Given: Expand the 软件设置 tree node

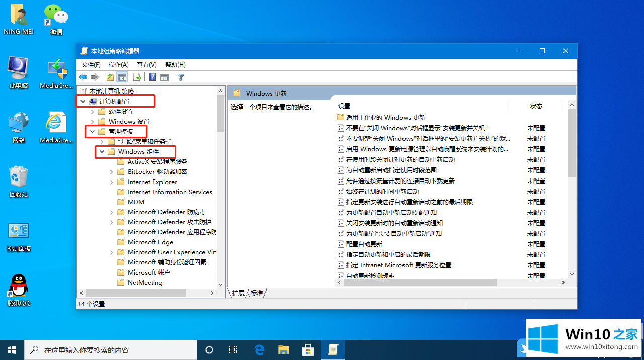Looking at the screenshot, I should [92, 112].
